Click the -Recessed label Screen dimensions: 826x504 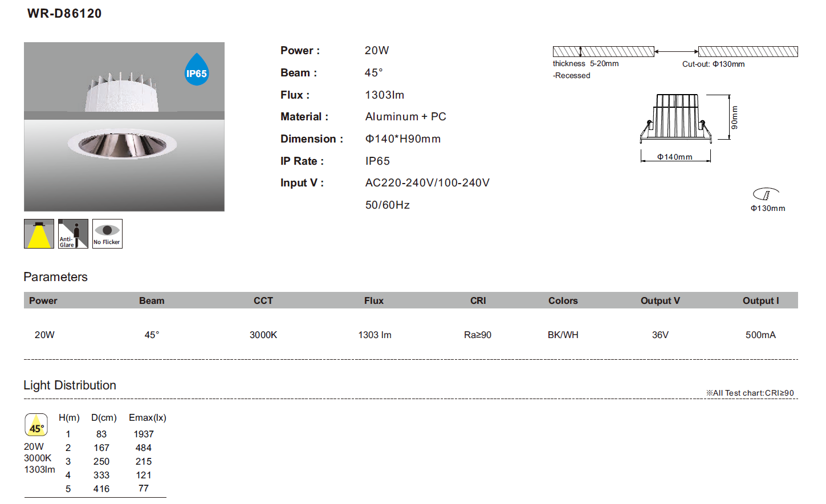pyautogui.click(x=572, y=76)
